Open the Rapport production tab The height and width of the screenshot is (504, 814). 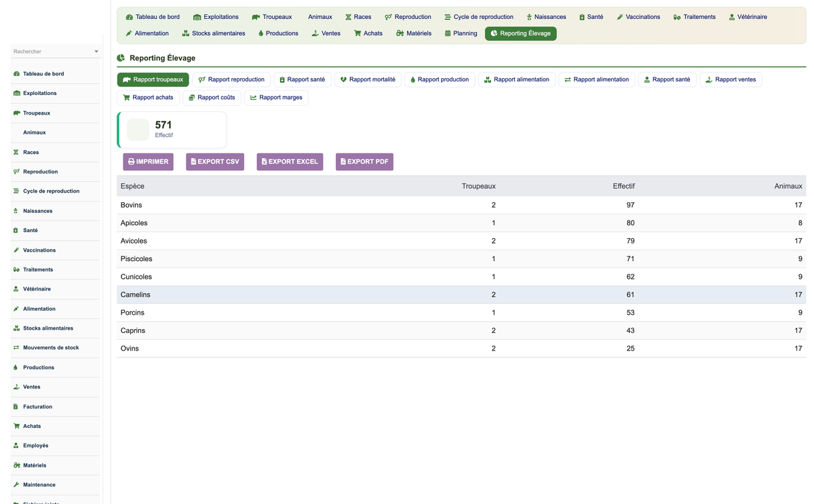pyautogui.click(x=440, y=79)
